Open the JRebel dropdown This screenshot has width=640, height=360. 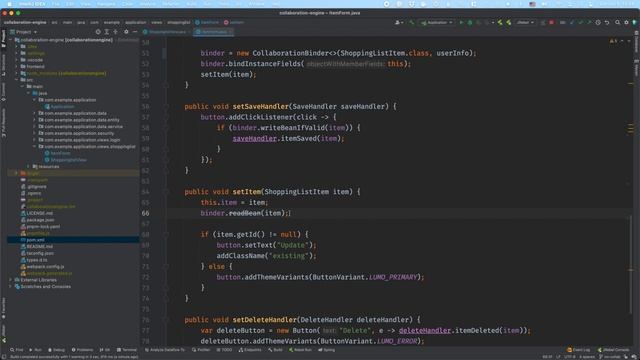525,22
